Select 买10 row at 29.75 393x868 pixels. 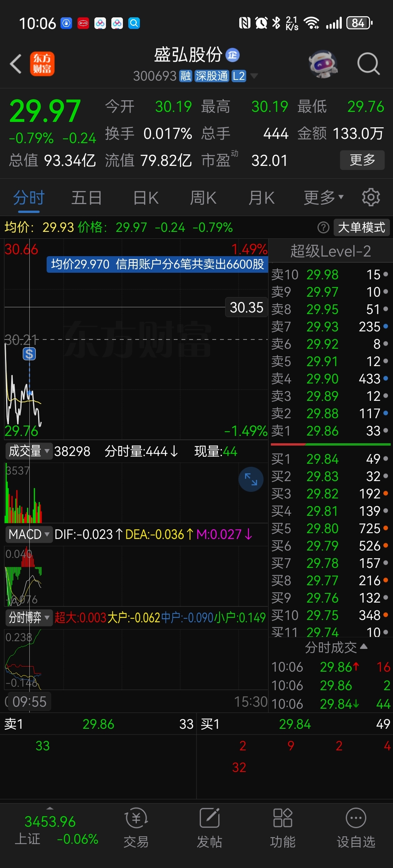pyautogui.click(x=330, y=615)
